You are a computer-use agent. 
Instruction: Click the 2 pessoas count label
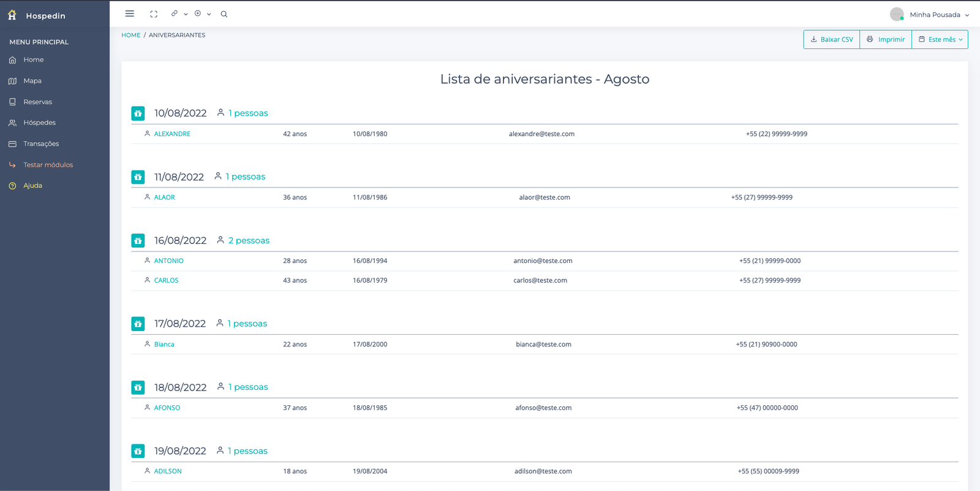[x=249, y=240]
